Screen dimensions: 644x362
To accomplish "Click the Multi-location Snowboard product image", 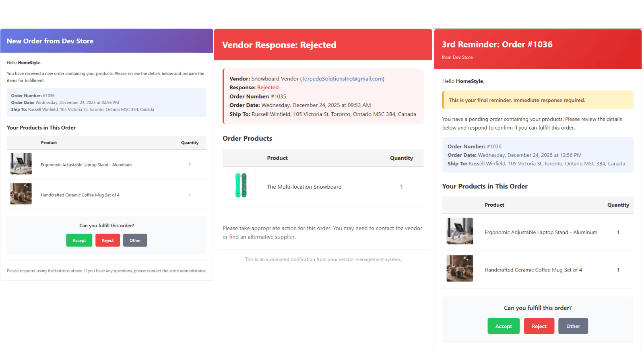I will point(241,185).
